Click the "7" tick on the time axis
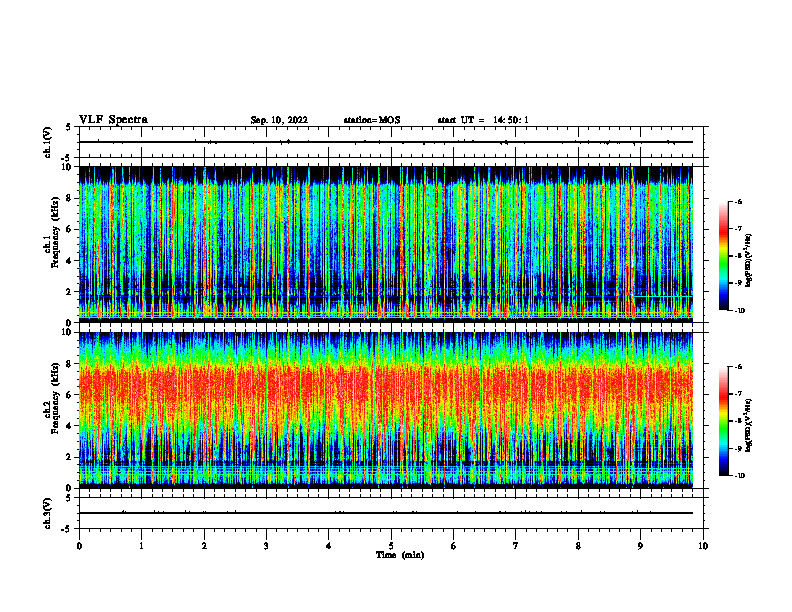This screenshot has height=612, width=792. click(x=516, y=546)
